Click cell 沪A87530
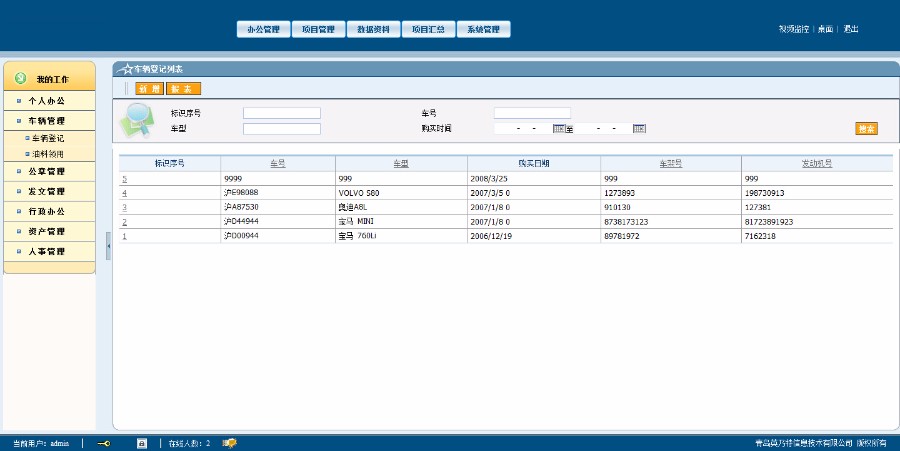The width and height of the screenshot is (900, 451). (241, 207)
